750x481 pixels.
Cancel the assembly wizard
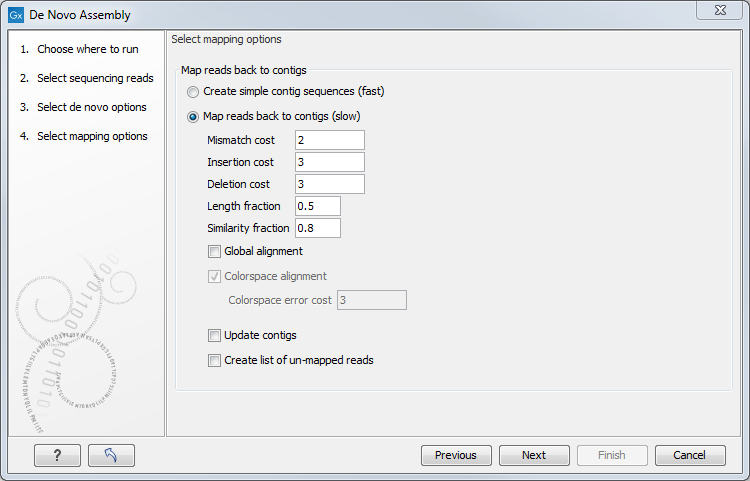coord(690,455)
